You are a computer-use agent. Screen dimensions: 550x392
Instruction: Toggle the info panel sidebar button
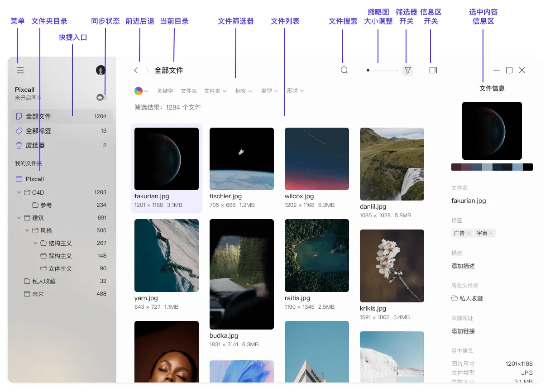click(433, 70)
